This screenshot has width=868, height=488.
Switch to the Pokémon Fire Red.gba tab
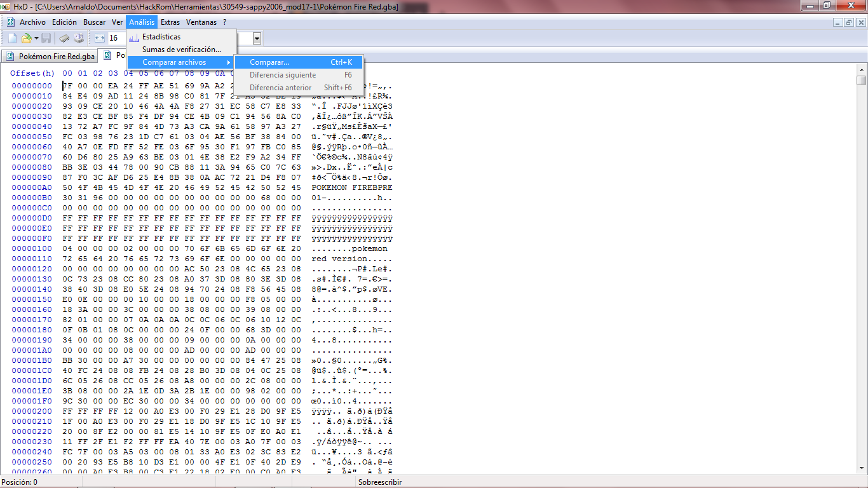(x=51, y=57)
